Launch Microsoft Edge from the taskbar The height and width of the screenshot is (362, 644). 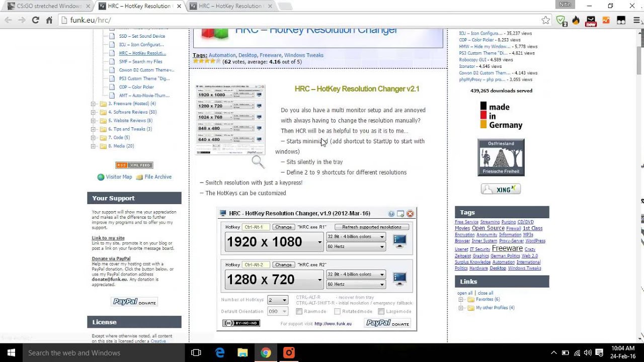[220, 352]
